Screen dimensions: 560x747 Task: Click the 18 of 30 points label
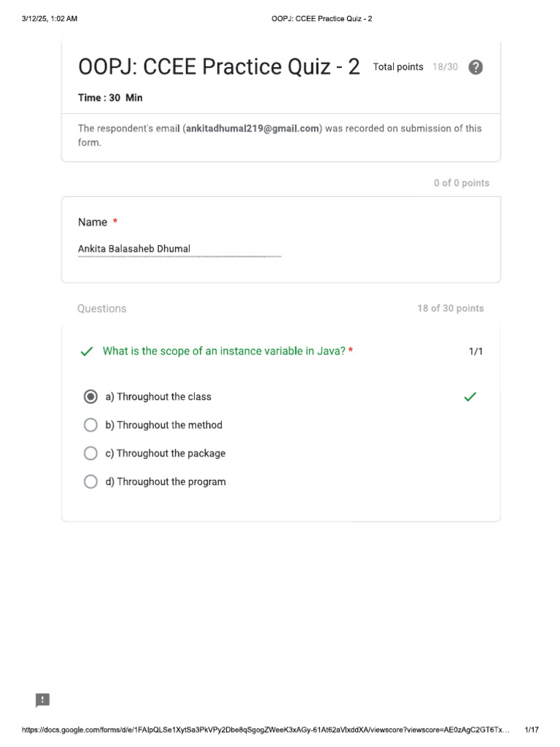click(450, 309)
